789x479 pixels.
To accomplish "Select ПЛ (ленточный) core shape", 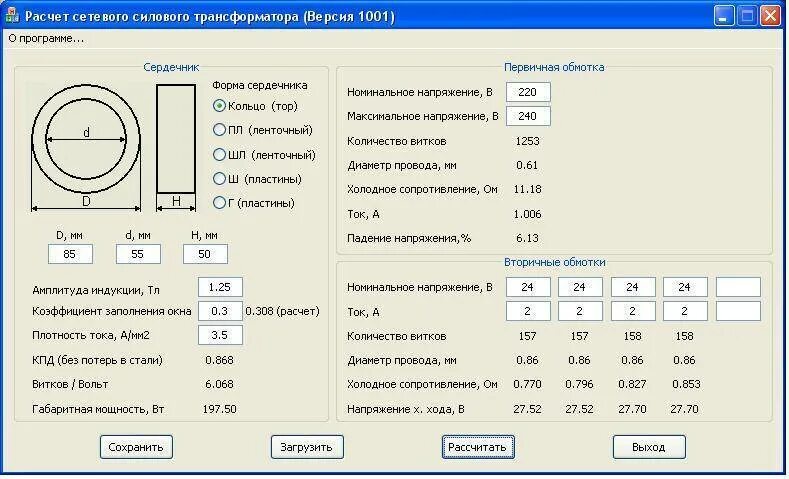I will (263, 130).
